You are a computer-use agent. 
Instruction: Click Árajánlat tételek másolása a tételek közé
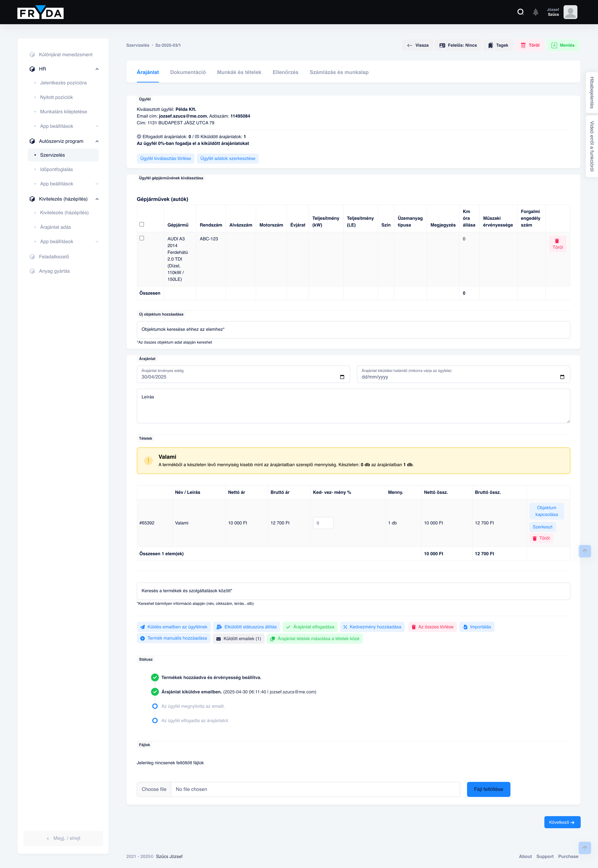tap(315, 639)
